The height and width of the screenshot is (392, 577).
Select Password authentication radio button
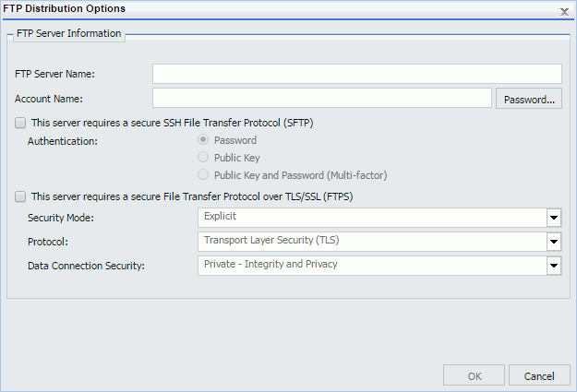(x=203, y=140)
